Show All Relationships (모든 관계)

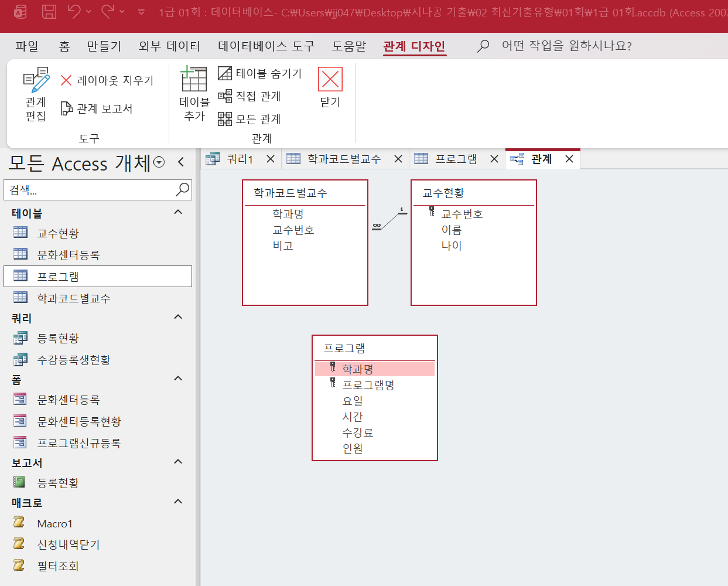coord(250,119)
